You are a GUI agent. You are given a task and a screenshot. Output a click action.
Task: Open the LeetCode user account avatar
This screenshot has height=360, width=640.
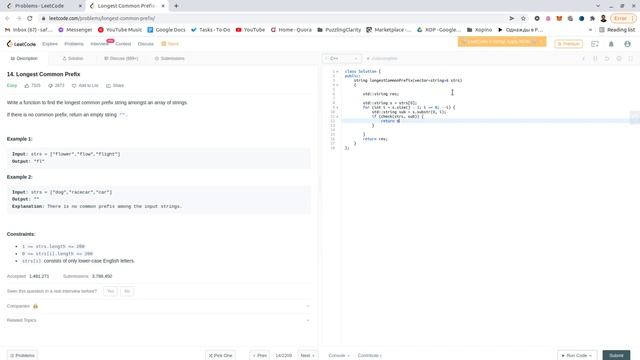coord(627,44)
